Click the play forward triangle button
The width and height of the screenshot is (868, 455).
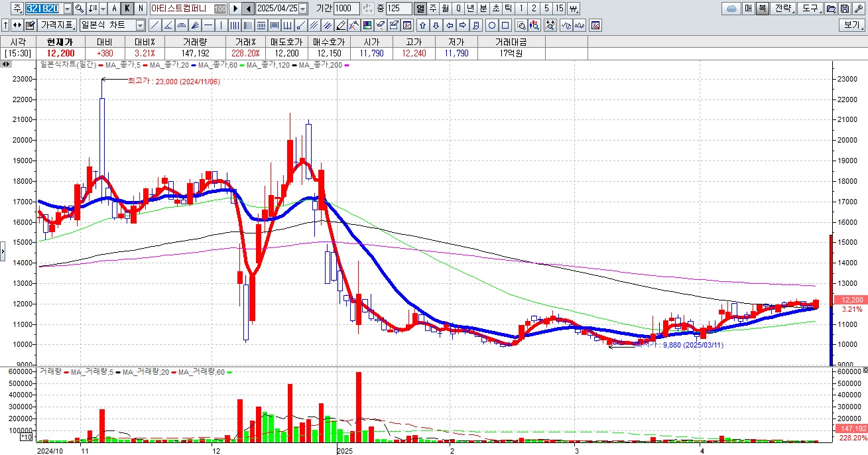click(x=235, y=9)
